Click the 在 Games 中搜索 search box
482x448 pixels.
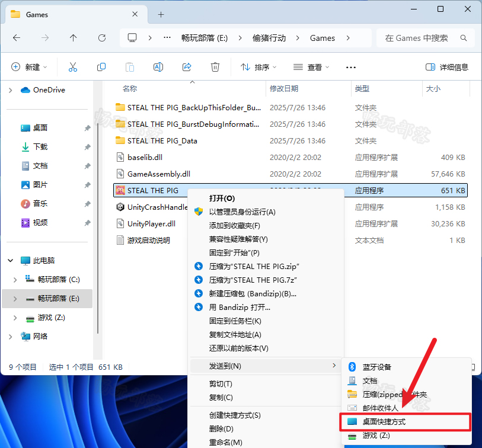pos(426,38)
